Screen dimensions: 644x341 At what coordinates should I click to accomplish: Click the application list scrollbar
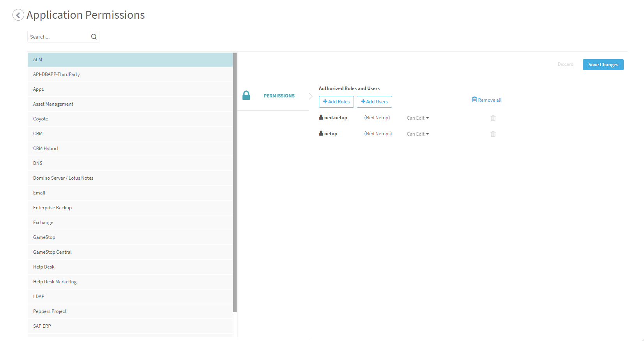pos(235,182)
